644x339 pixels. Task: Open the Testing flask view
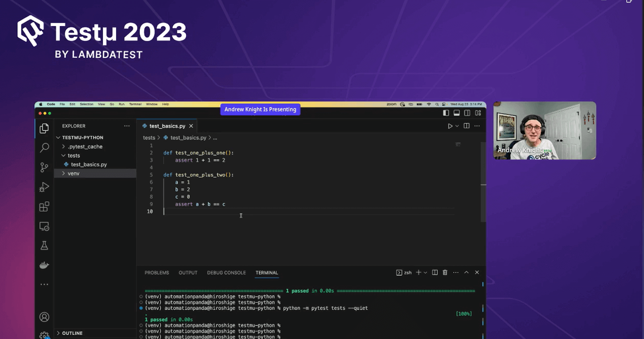click(x=44, y=246)
